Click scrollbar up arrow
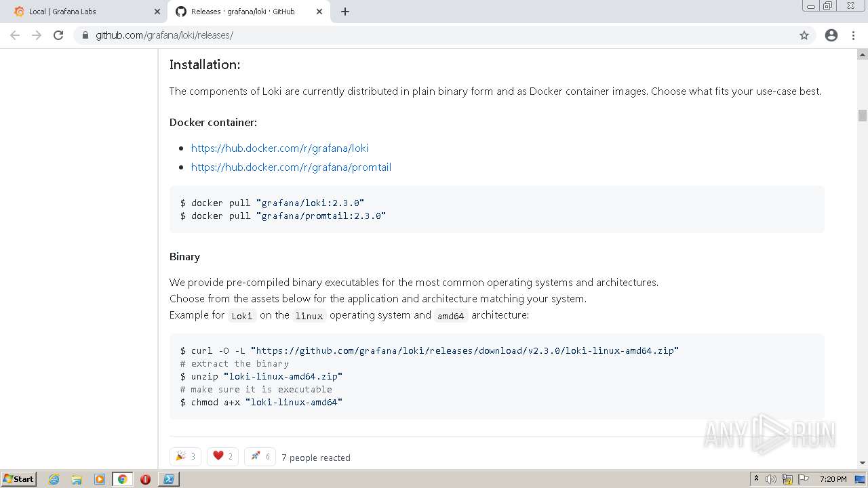 863,54
